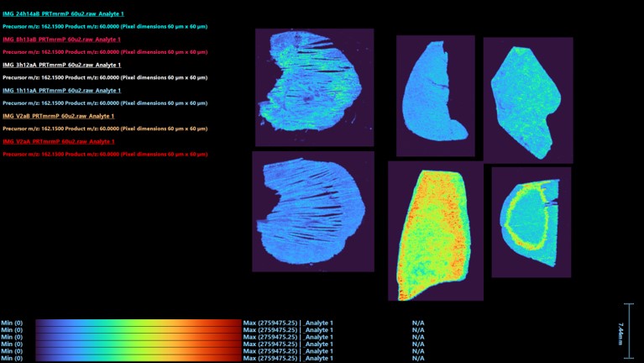
Task: Click the topmost rainbow intensity color bar
Action: 138,322
